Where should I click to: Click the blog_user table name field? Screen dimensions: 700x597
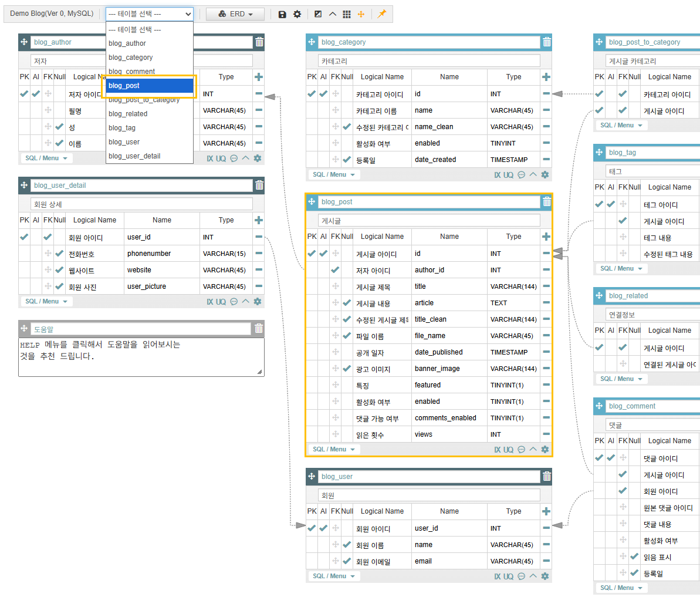[428, 477]
